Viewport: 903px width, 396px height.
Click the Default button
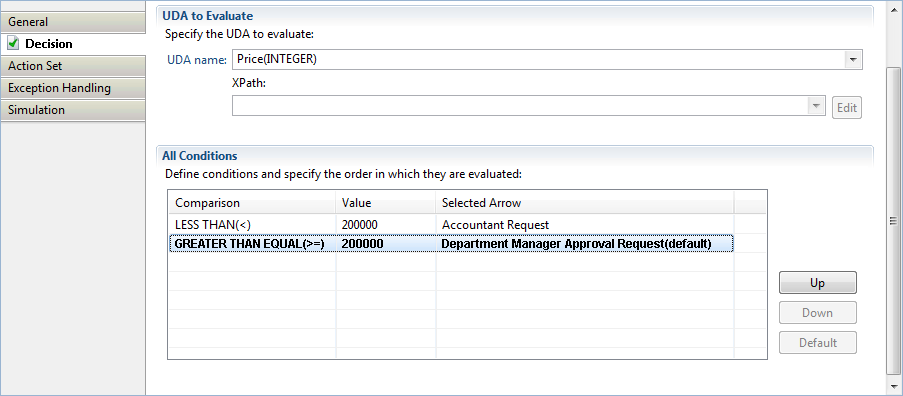pyautogui.click(x=818, y=342)
